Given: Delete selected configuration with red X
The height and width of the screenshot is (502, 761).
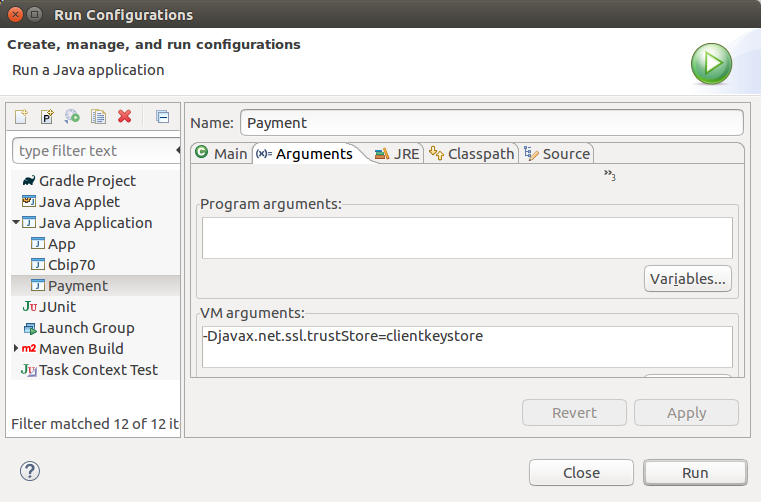Looking at the screenshot, I should (125, 117).
